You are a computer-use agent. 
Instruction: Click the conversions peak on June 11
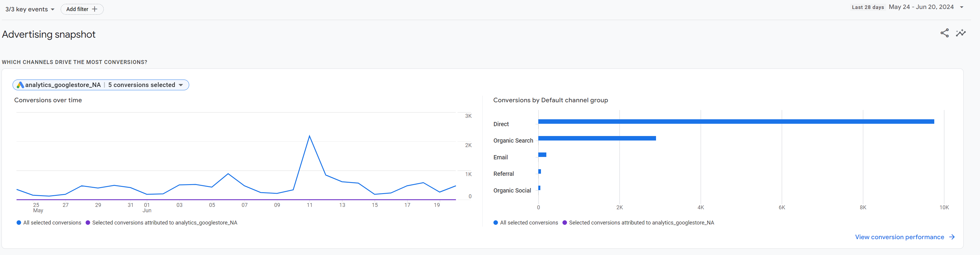pos(309,136)
